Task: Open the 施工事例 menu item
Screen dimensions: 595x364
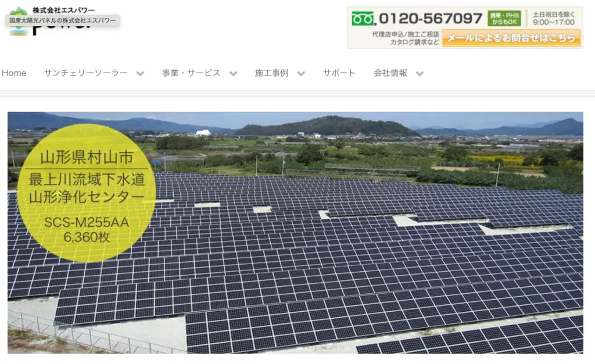Action: (272, 73)
